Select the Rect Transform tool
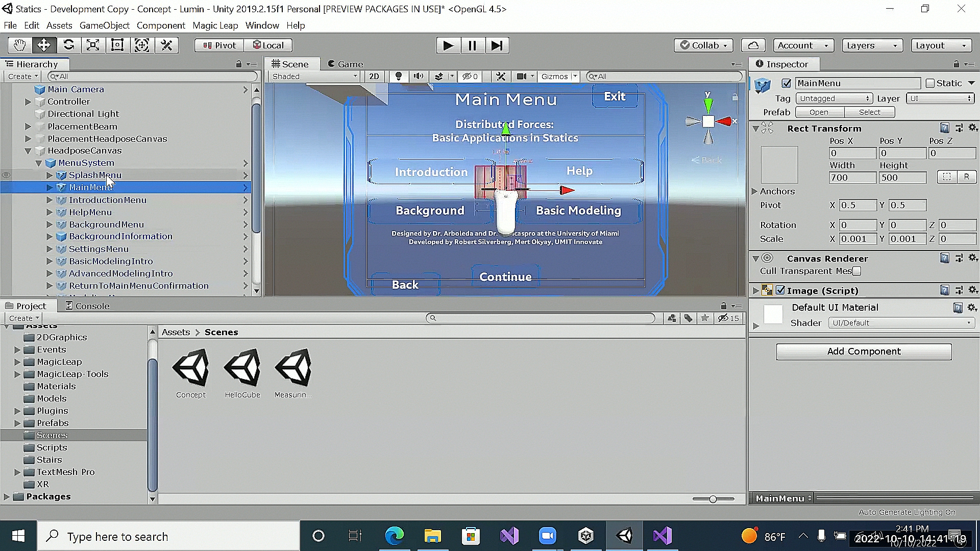This screenshot has width=980, height=551. (117, 45)
